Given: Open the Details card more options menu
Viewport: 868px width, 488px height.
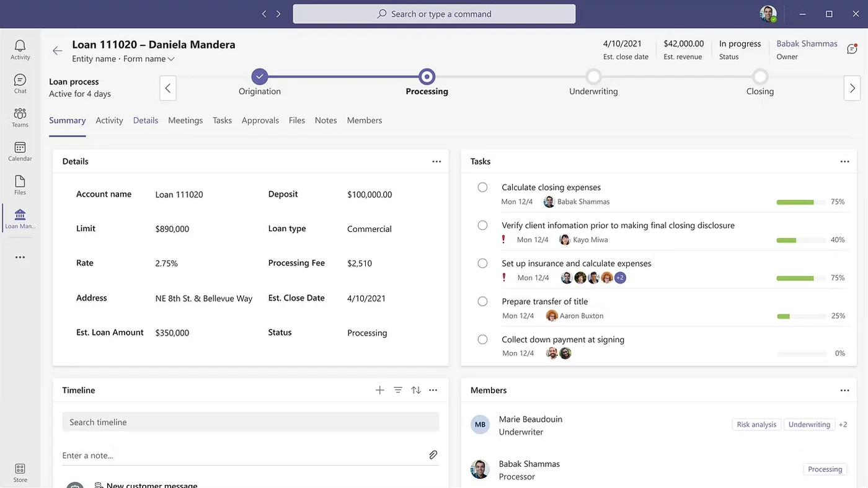Looking at the screenshot, I should coord(436,161).
